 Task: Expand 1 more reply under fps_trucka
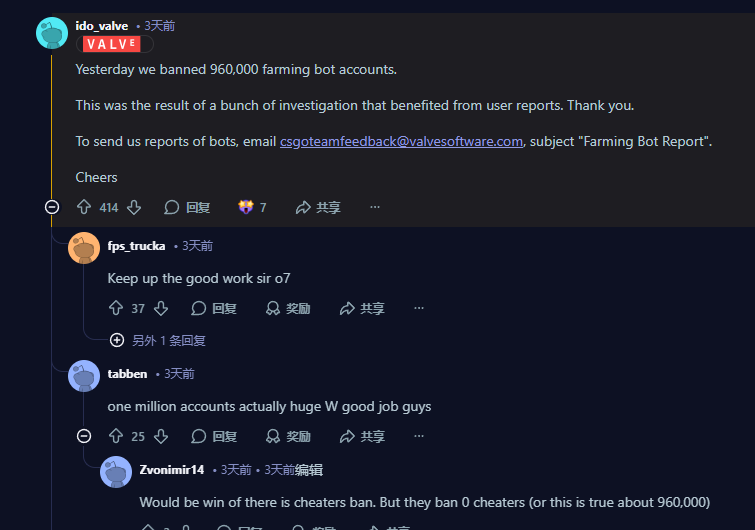(157, 340)
